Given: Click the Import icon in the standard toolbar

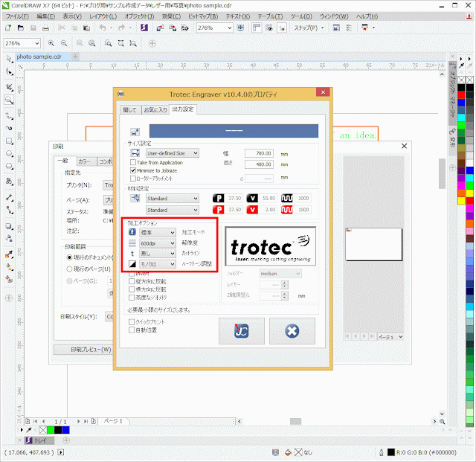Looking at the screenshot, I should (160, 28).
